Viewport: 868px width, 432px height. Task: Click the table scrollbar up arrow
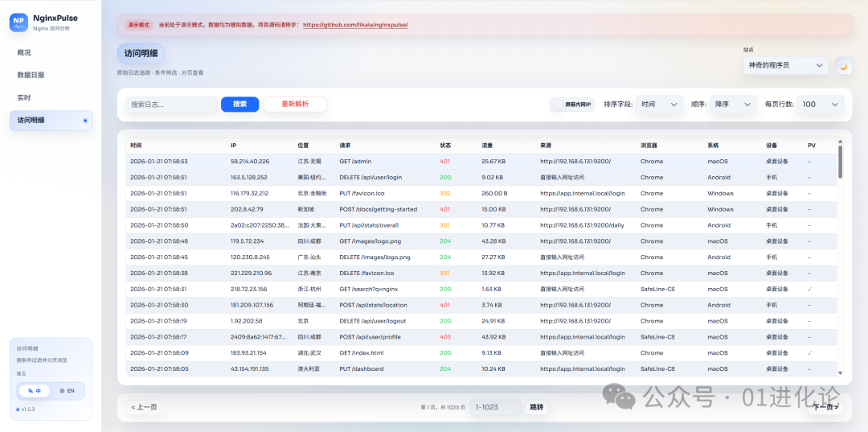[841, 142]
